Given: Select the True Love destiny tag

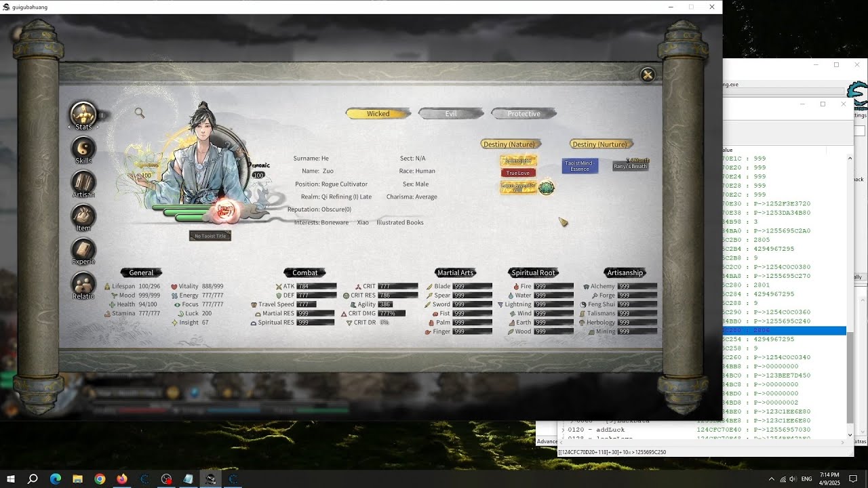Looking at the screenshot, I should pyautogui.click(x=518, y=173).
